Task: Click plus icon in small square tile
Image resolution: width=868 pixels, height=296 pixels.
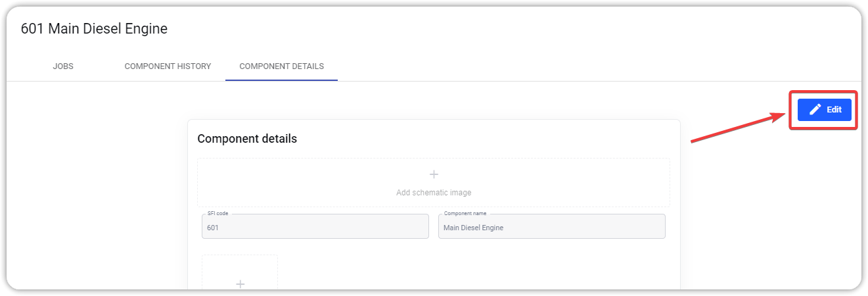Action: click(240, 284)
